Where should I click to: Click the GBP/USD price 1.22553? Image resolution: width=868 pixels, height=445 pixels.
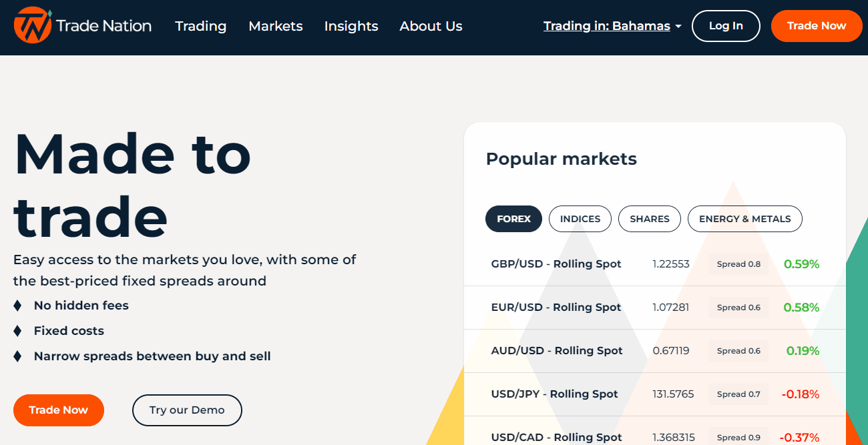coord(671,264)
